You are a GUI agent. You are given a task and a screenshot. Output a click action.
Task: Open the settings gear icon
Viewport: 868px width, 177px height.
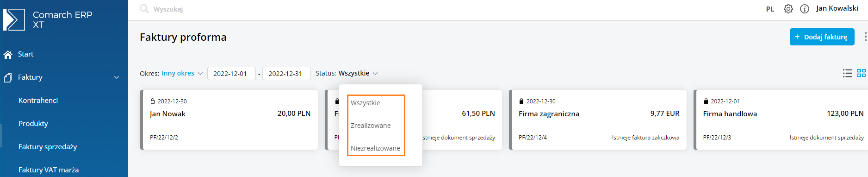788,9
